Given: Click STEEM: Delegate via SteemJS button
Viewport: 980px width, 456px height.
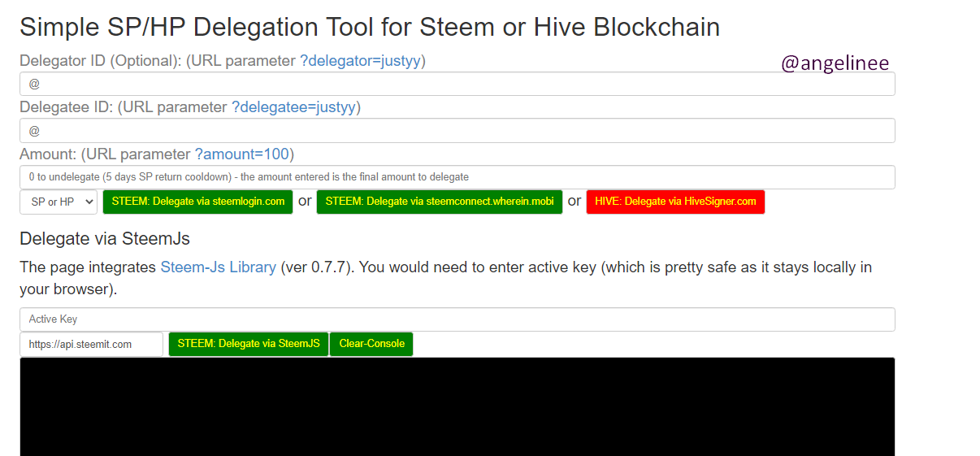Looking at the screenshot, I should (249, 344).
